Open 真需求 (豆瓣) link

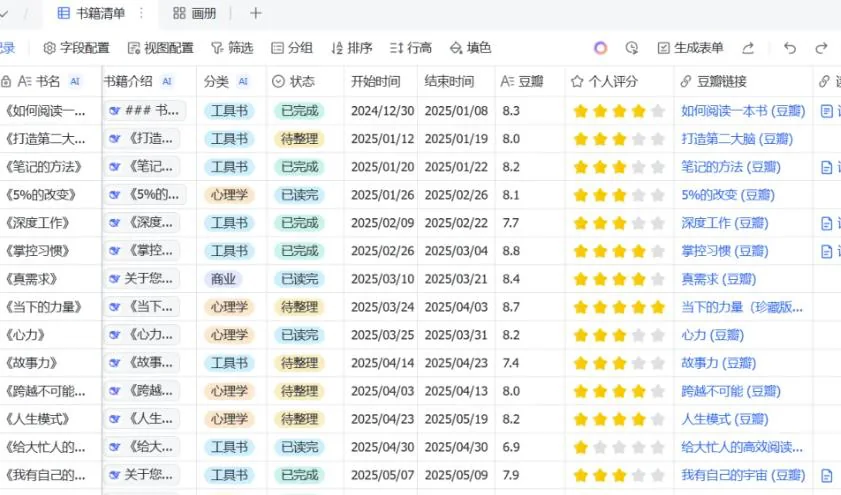[718, 279]
